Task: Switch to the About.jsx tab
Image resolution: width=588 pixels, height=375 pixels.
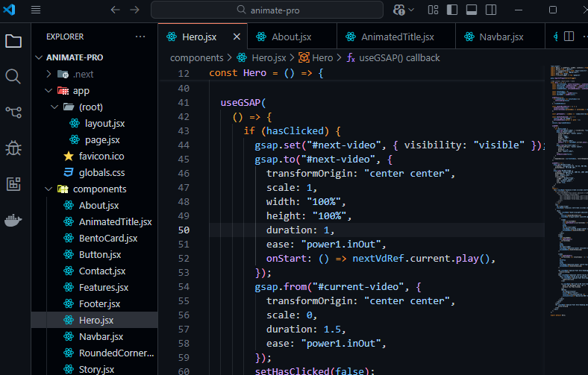Action: (x=292, y=37)
